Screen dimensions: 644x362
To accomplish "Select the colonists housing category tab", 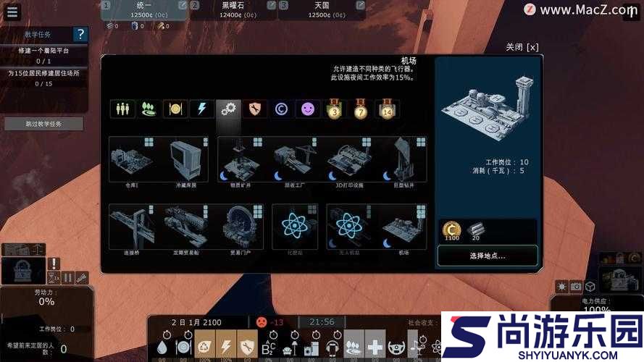I will 122,109.
